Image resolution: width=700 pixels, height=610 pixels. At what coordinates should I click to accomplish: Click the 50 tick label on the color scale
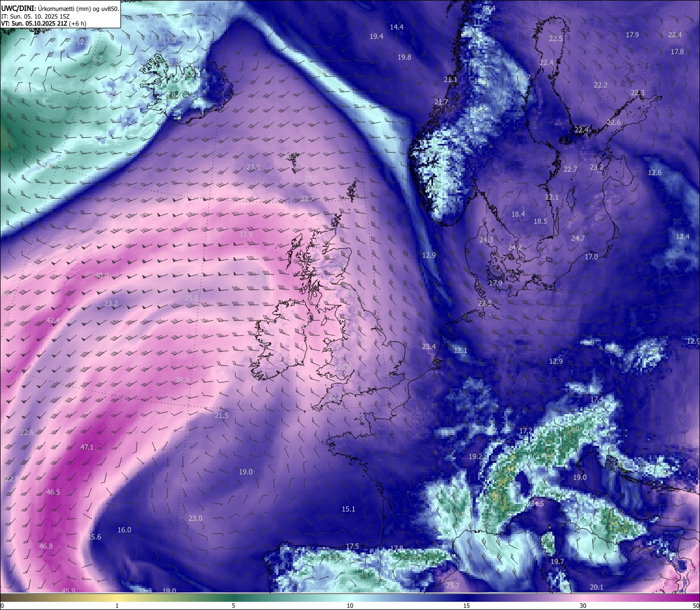(x=695, y=605)
